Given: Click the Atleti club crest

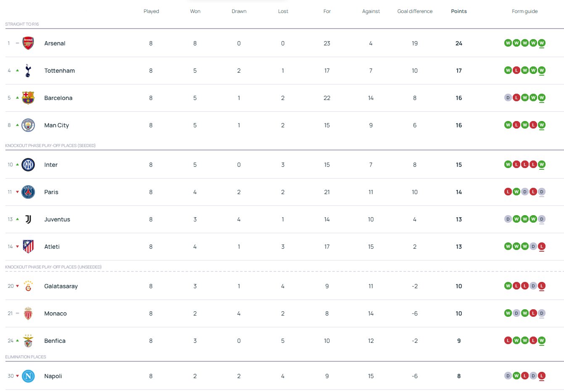Looking at the screenshot, I should click(28, 247).
